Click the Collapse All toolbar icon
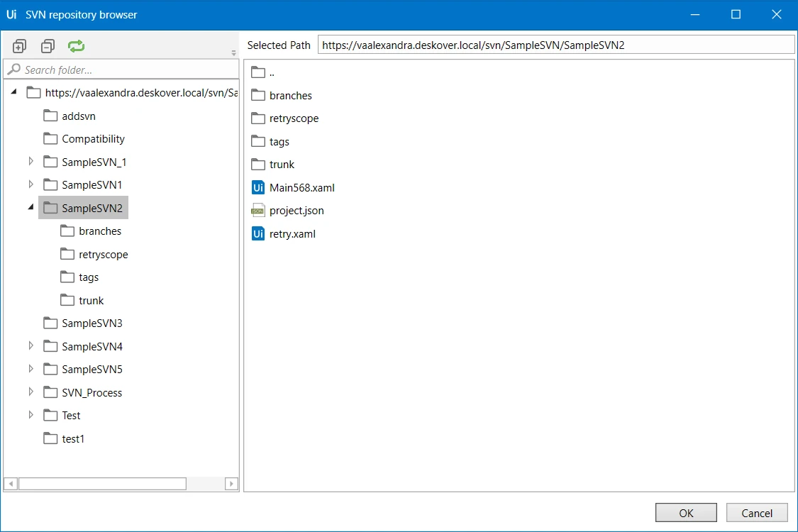The image size is (798, 532). (48, 46)
